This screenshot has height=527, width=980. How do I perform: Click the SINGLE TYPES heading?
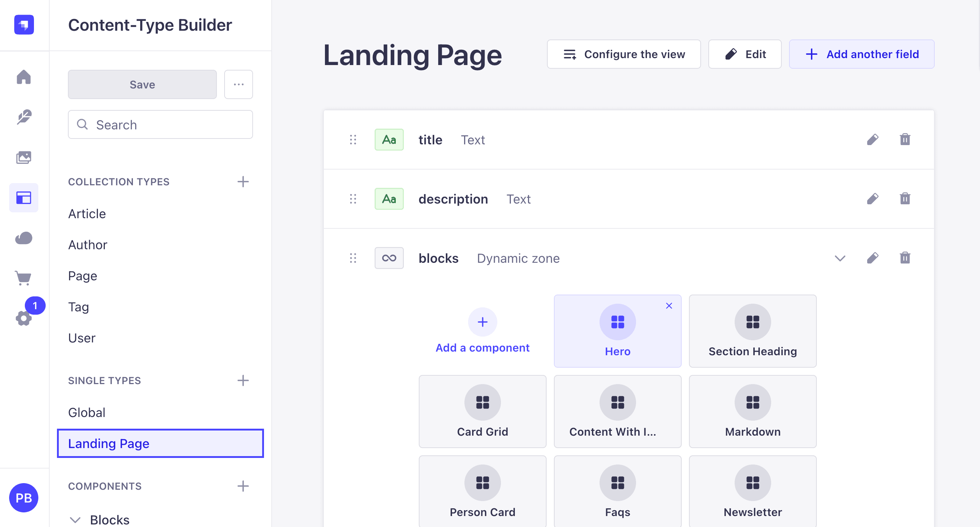click(104, 380)
